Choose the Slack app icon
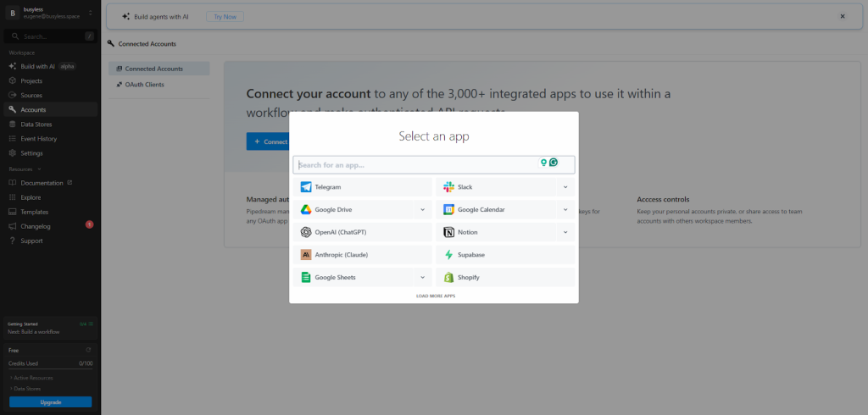 (448, 186)
